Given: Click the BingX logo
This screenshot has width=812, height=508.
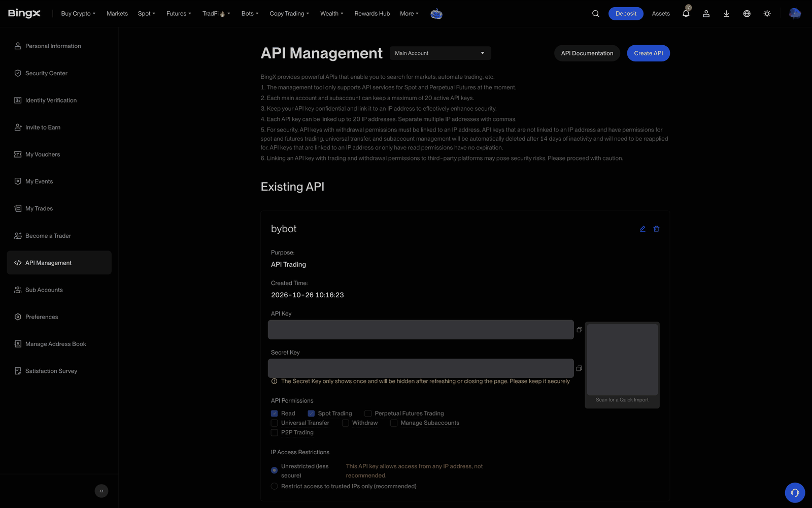Looking at the screenshot, I should [24, 13].
